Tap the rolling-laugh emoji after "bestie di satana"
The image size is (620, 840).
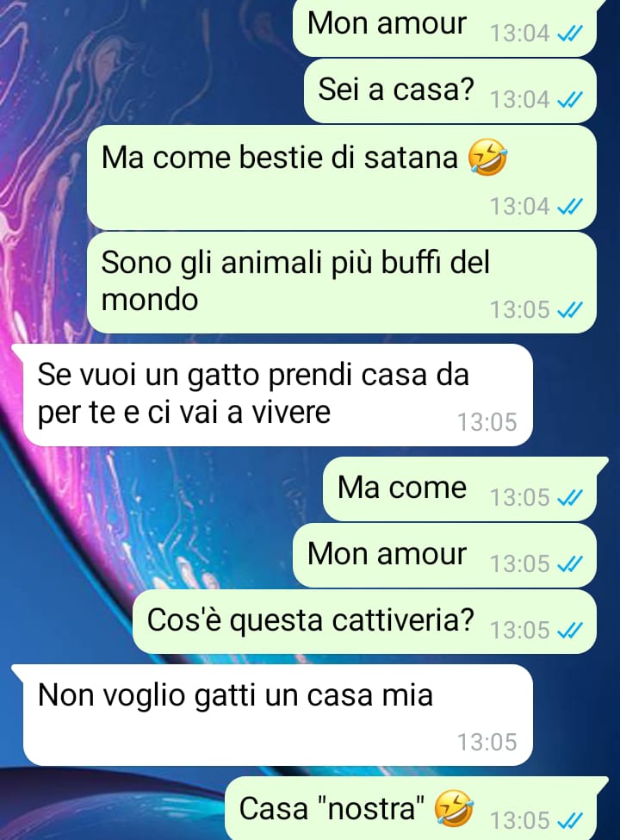coord(487,157)
